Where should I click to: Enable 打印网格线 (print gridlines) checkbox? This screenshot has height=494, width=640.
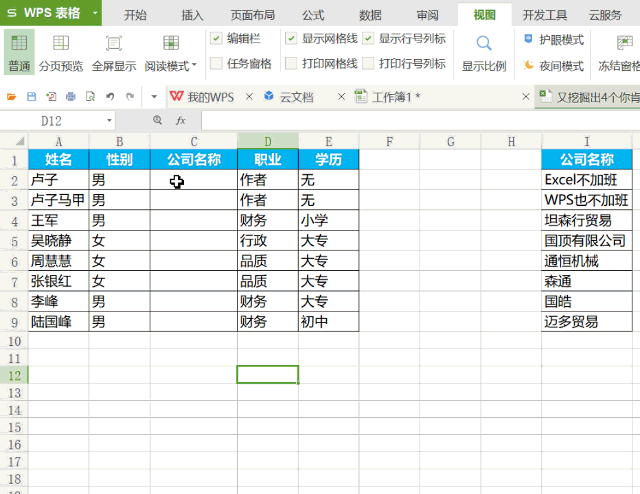(291, 63)
